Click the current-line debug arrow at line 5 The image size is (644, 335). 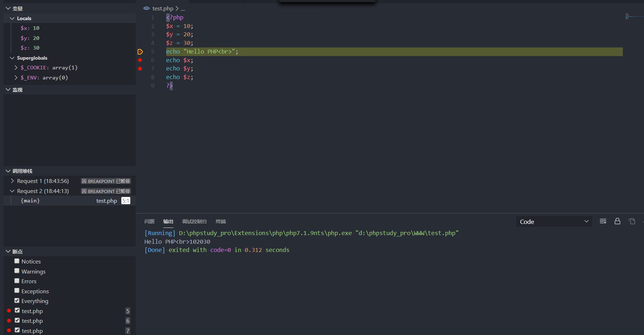coord(140,52)
